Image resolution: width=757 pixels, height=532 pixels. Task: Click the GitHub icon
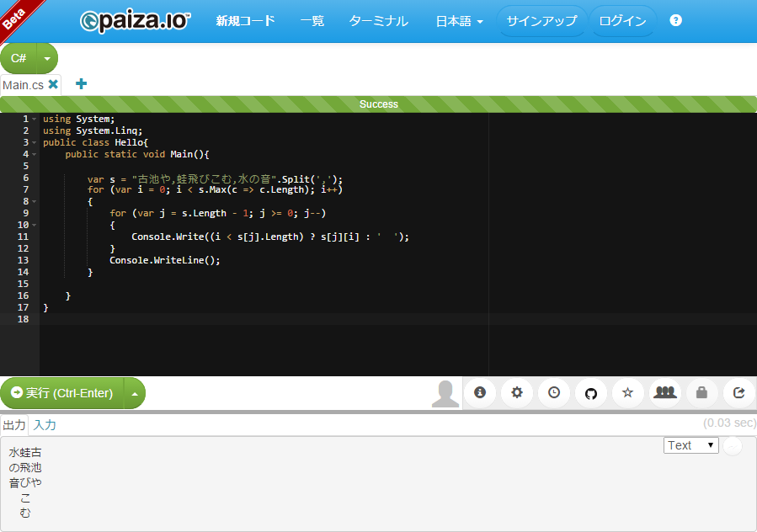coord(591,392)
